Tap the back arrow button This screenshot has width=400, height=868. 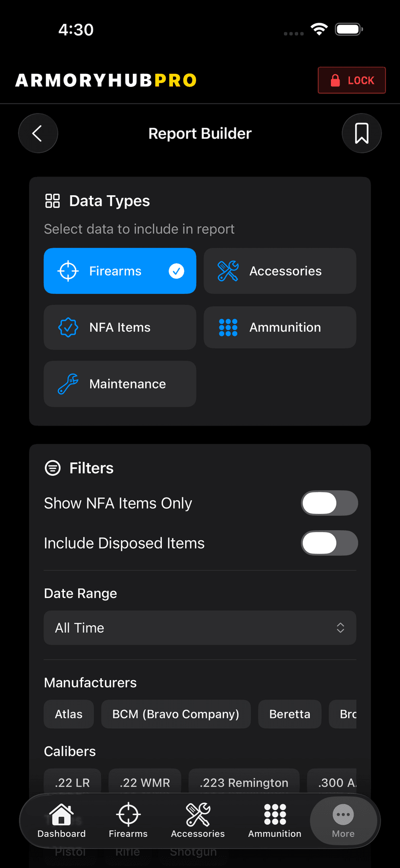38,133
